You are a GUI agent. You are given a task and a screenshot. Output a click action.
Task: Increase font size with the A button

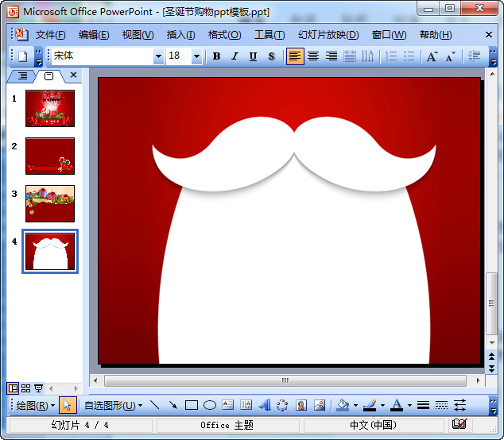point(432,56)
